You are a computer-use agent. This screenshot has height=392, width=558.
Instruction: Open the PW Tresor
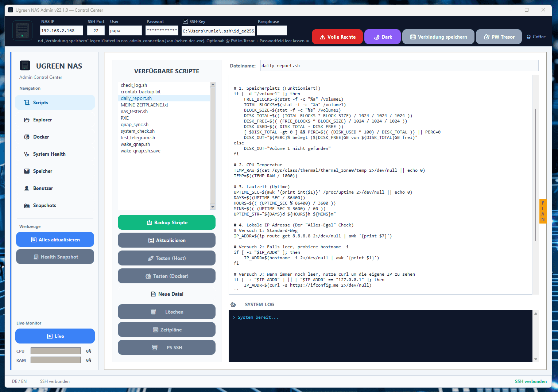point(499,37)
